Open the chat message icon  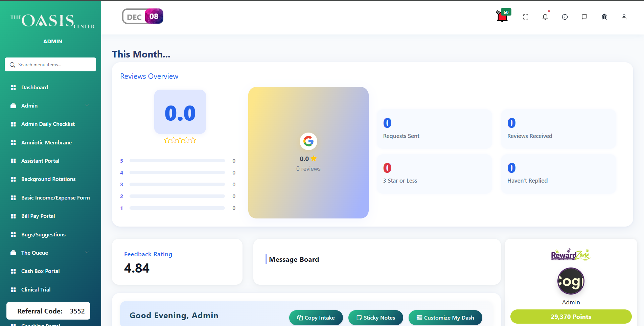(584, 17)
